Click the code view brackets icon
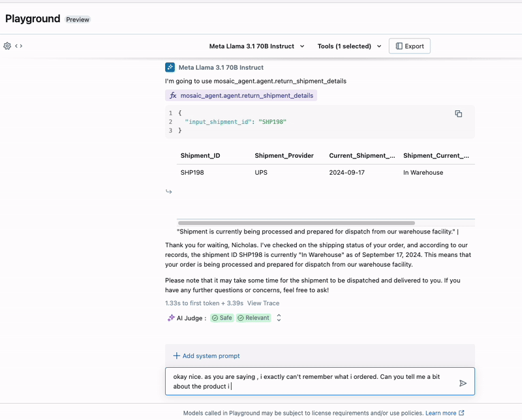 pyautogui.click(x=19, y=46)
